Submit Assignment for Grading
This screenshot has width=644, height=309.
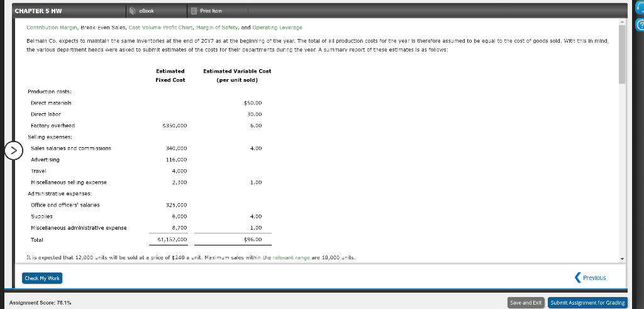588,303
